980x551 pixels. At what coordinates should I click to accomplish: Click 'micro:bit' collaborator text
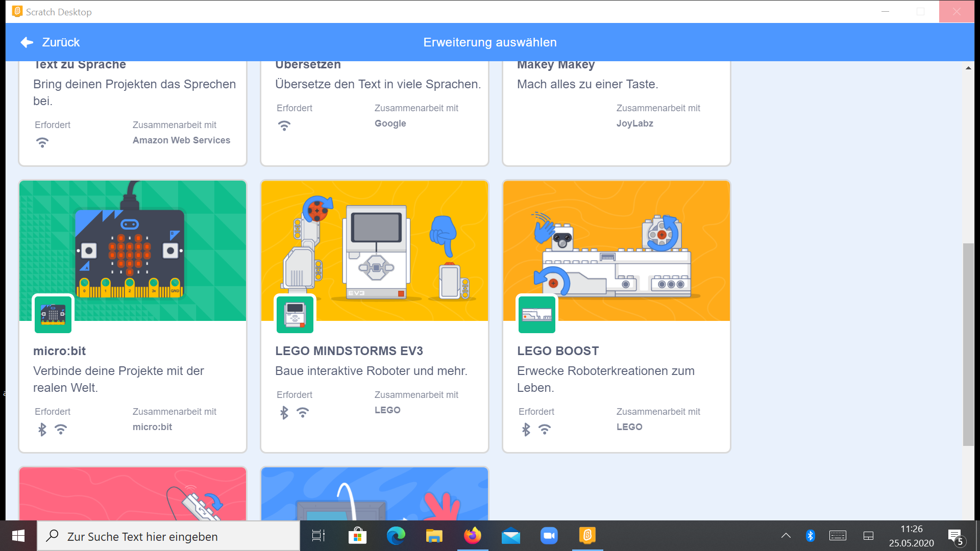click(152, 427)
